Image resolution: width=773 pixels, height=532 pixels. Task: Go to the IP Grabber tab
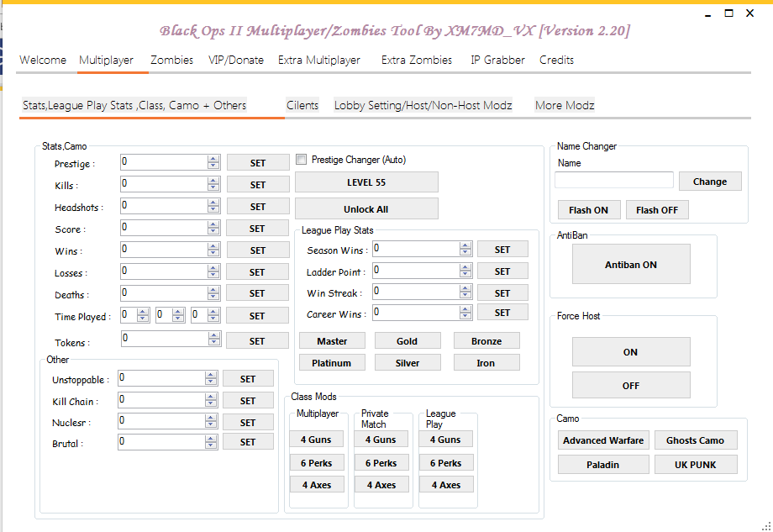(497, 61)
